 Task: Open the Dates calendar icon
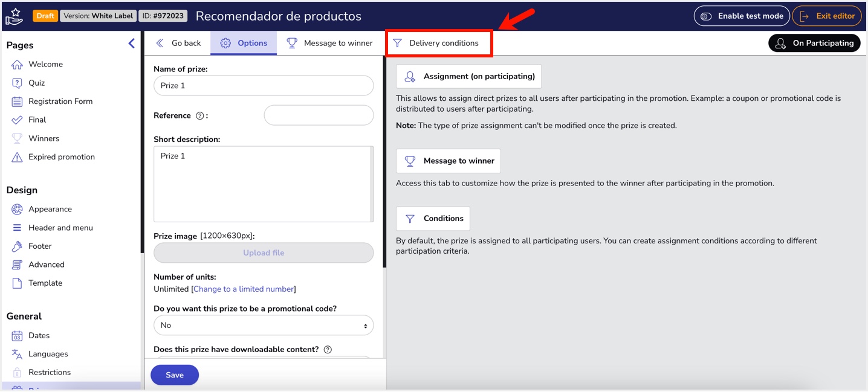click(18, 335)
